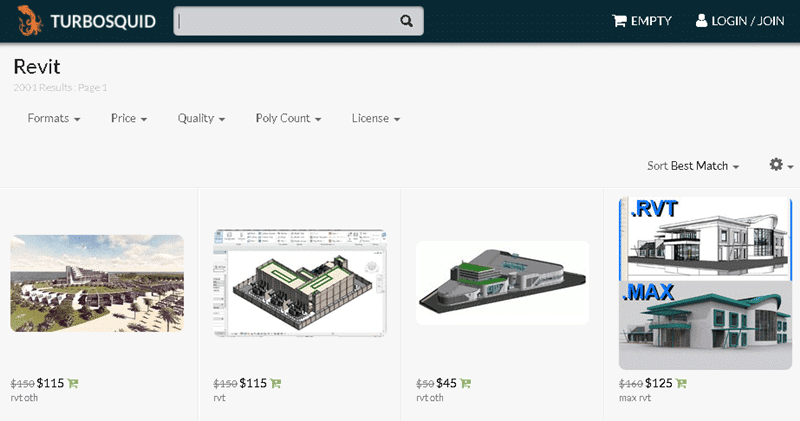Image resolution: width=800 pixels, height=421 pixels.
Task: Open the shopping cart labeled EMPTY
Action: point(642,21)
